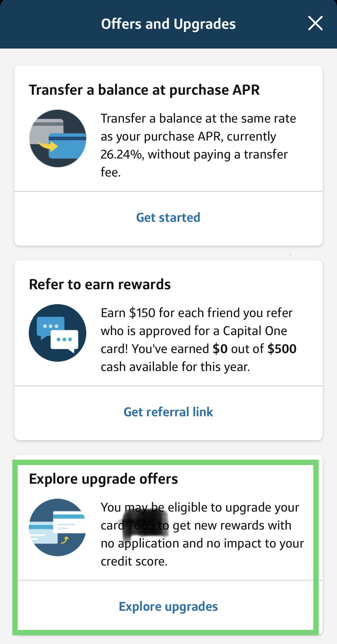This screenshot has height=644, width=337.
Task: Tap the card upgrade arrow icon
Action: 58,527
